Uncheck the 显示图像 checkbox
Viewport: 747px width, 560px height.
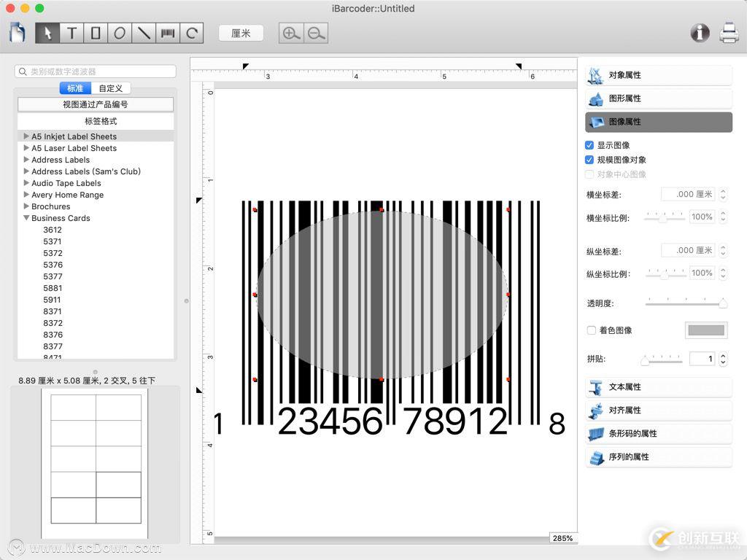[x=589, y=145]
